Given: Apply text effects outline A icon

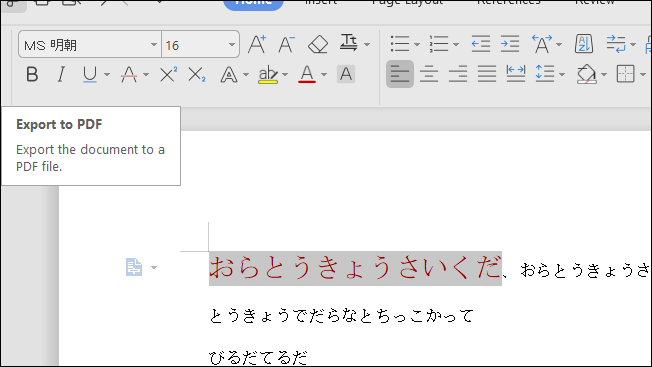Looking at the screenshot, I should 229,75.
